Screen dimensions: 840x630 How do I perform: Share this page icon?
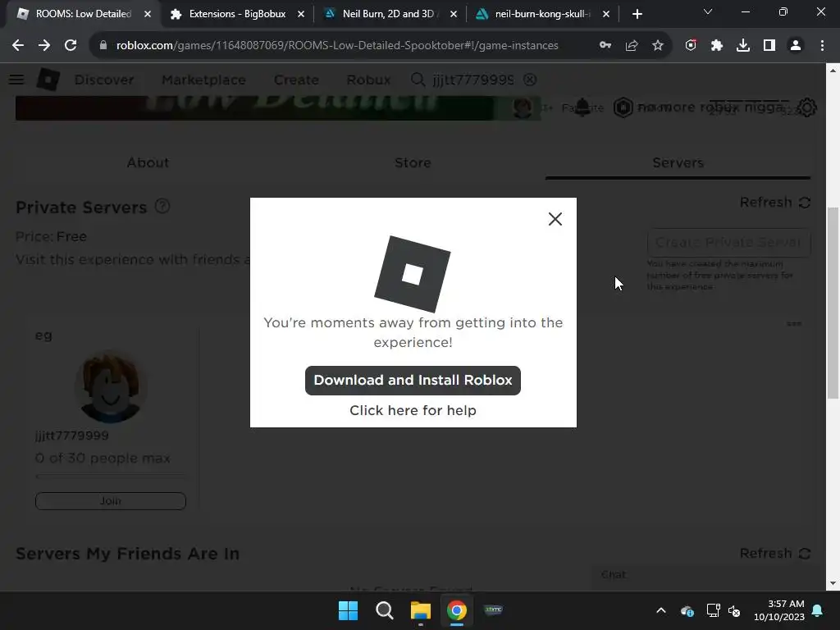632,46
